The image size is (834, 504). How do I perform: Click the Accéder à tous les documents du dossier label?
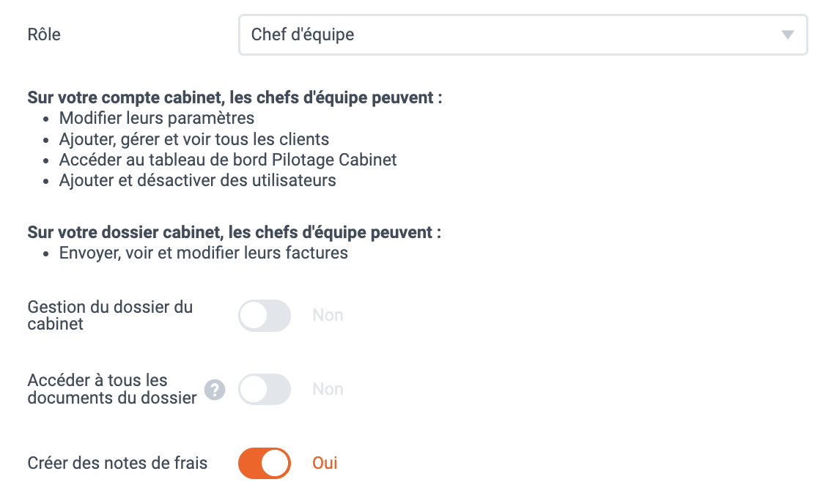(112, 389)
